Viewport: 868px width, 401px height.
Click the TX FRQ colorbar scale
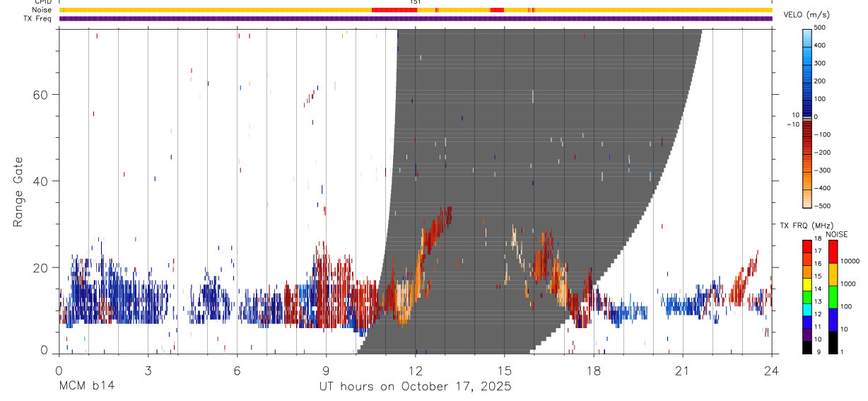coord(807,297)
